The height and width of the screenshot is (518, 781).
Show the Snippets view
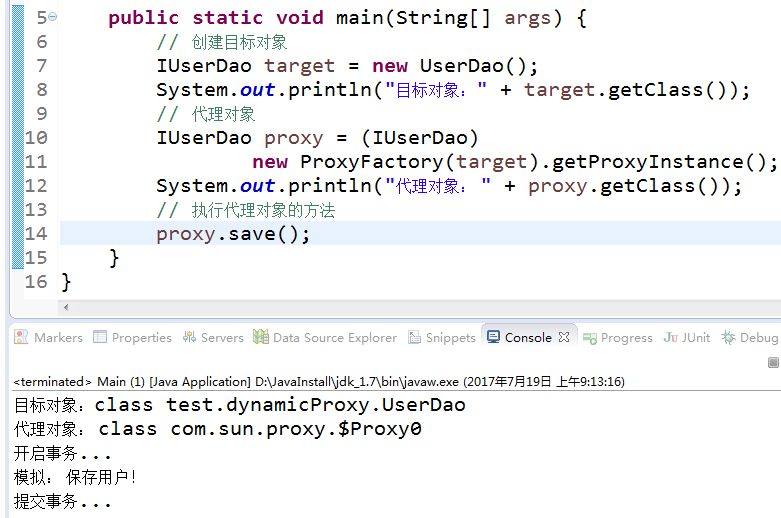[x=442, y=337]
